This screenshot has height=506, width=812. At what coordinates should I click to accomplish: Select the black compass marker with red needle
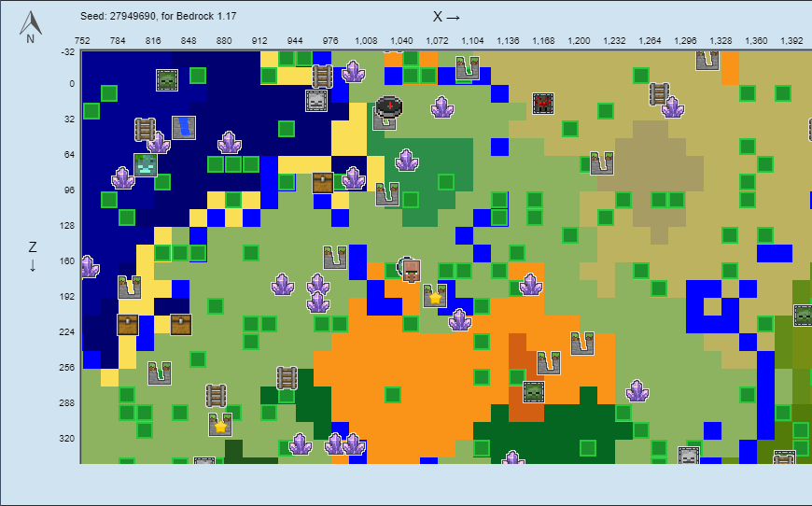click(389, 105)
